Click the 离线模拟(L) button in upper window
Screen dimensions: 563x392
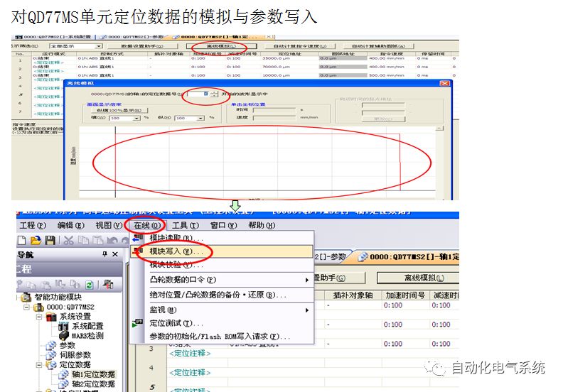[220, 46]
